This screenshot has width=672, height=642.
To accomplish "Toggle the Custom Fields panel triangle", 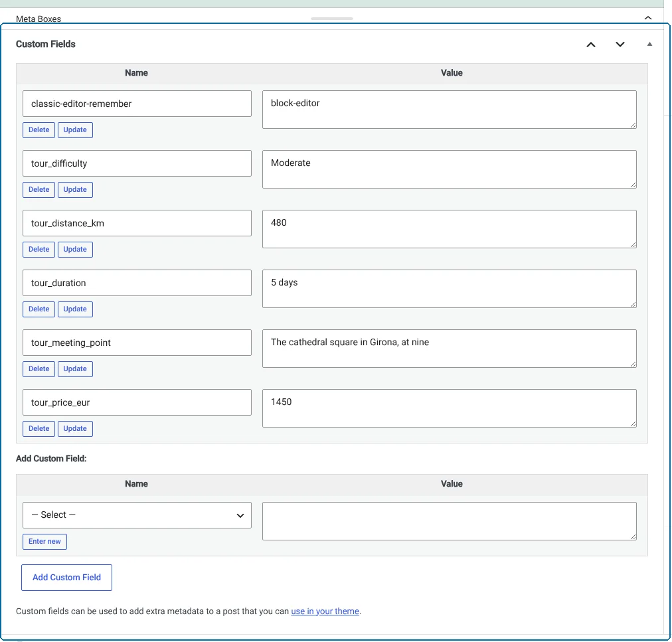I will coord(649,44).
